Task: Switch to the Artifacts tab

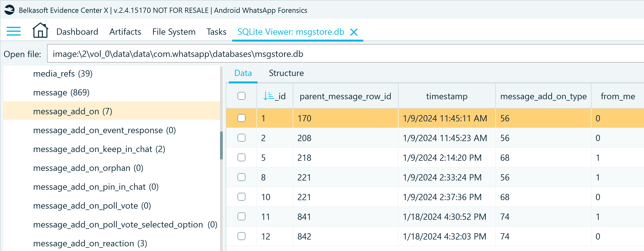Action: (125, 32)
